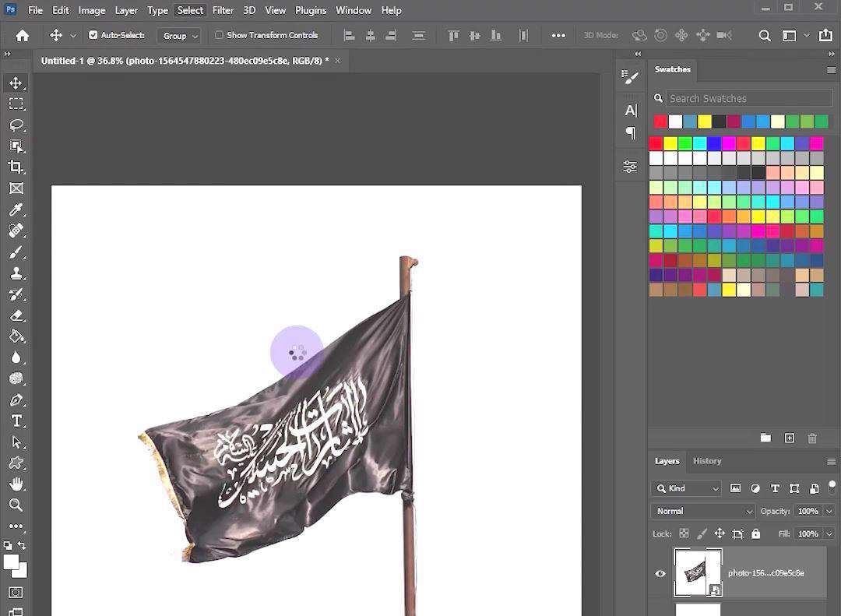Open the Group auto-select dropdown

pos(180,36)
